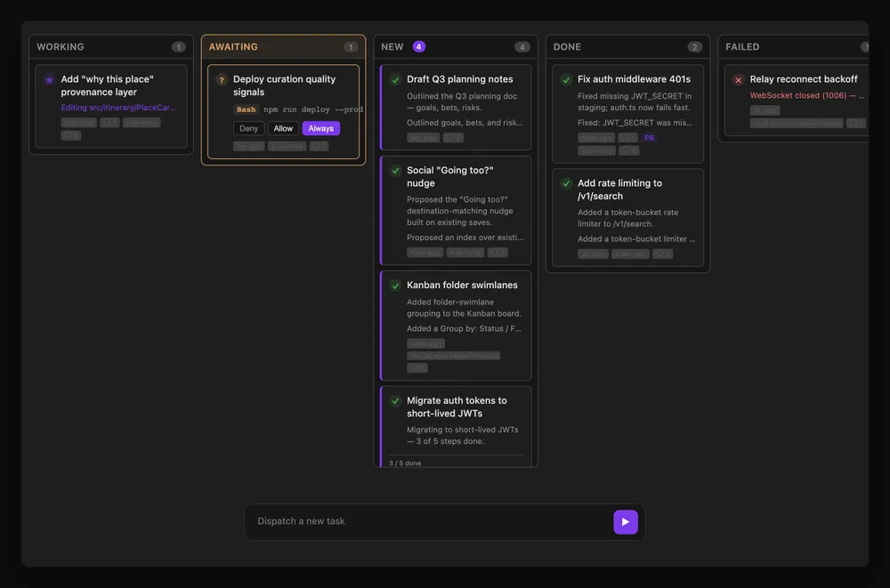
Task: Select the DONE column header
Action: coord(627,46)
